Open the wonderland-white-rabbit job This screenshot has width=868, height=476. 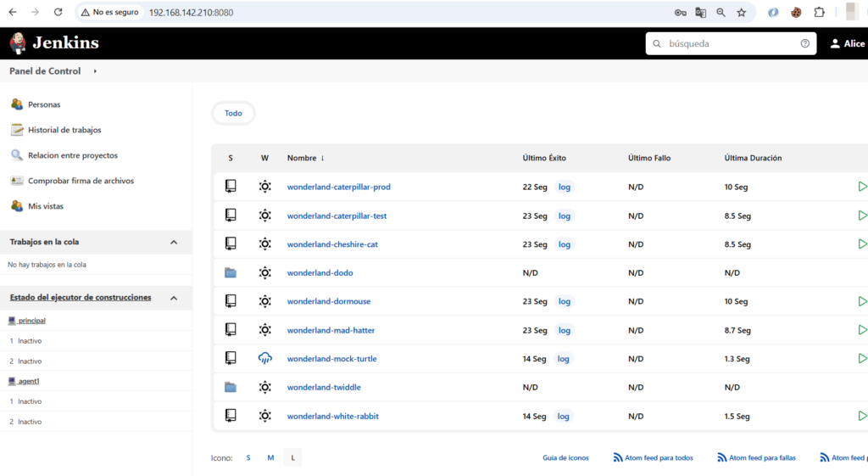click(x=332, y=416)
